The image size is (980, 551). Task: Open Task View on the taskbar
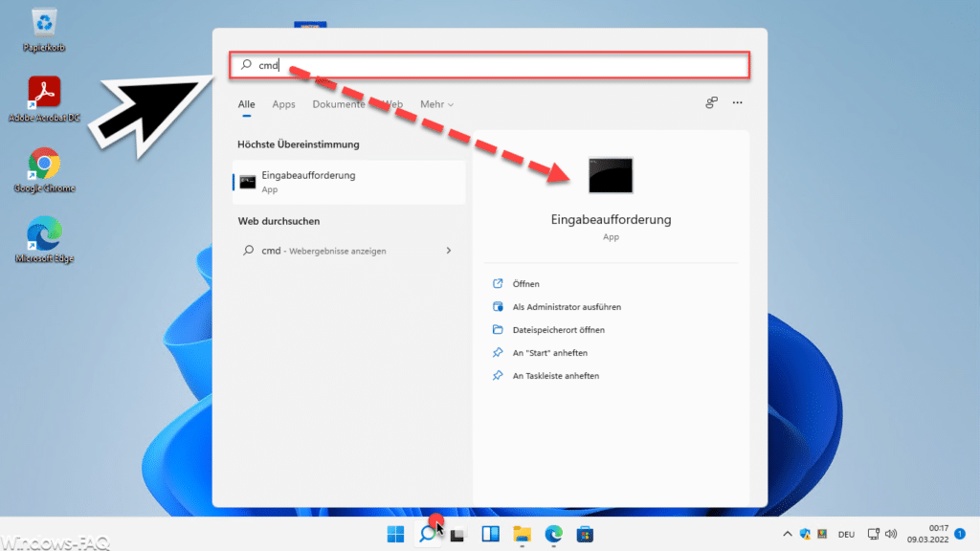pos(458,535)
